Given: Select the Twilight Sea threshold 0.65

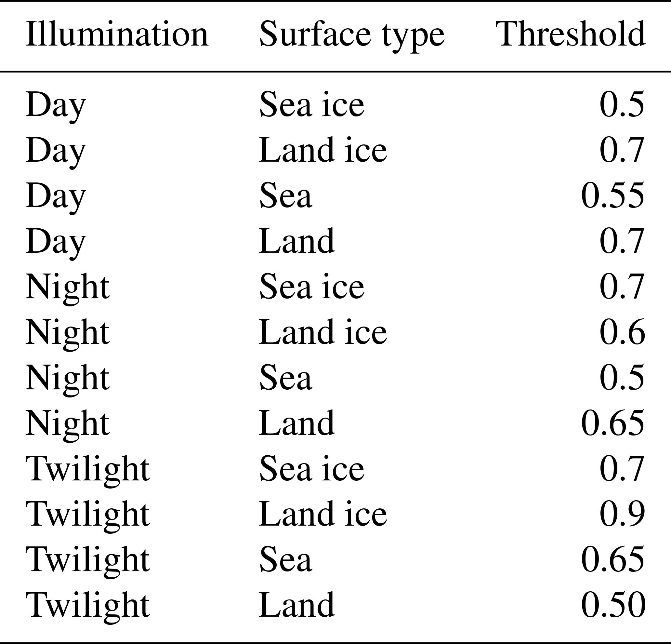Looking at the screenshot, I should coord(612,560).
